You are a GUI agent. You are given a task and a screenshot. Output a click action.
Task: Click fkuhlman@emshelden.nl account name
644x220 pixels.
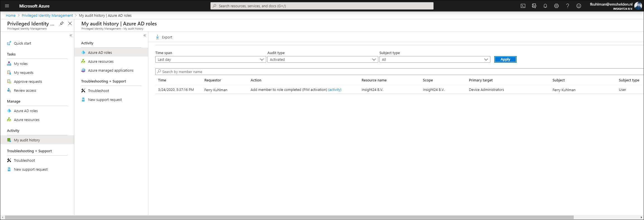(611, 4)
